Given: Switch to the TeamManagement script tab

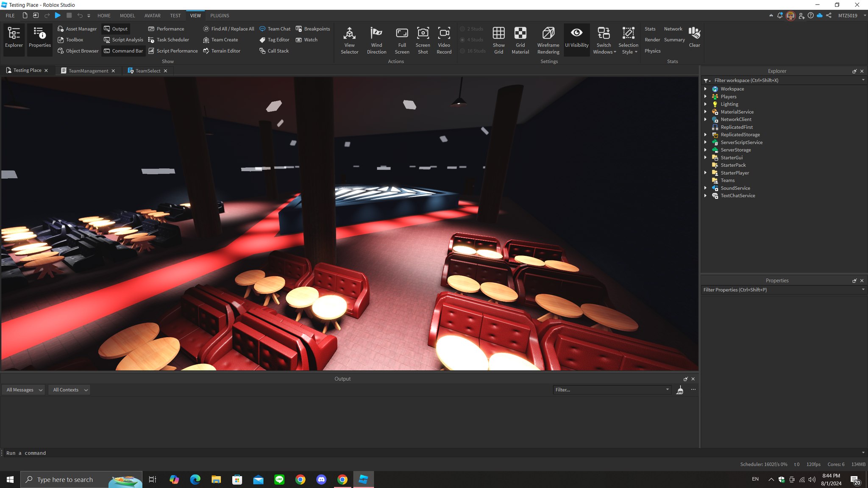Looking at the screenshot, I should click(x=88, y=71).
